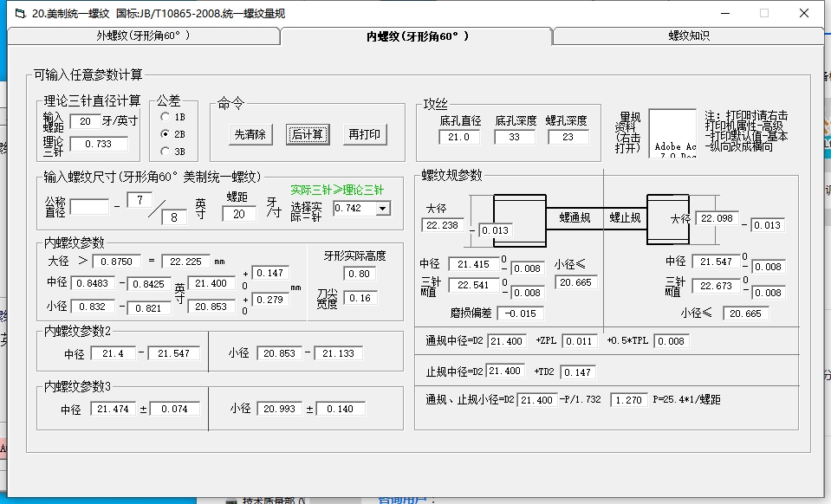Focus the 输入螺距 牙/英寸 field in 理论三针直径计算
The height and width of the screenshot is (504, 831).
click(x=85, y=121)
